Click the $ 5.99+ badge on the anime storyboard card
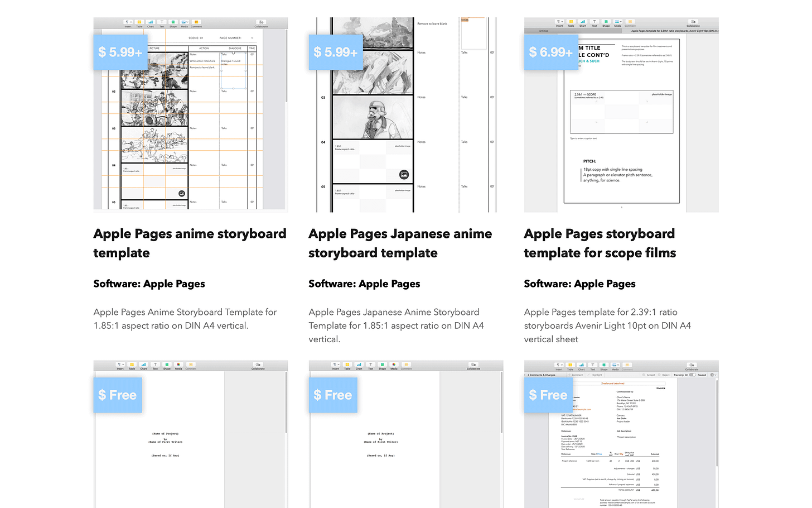The image size is (812, 508). [120, 52]
